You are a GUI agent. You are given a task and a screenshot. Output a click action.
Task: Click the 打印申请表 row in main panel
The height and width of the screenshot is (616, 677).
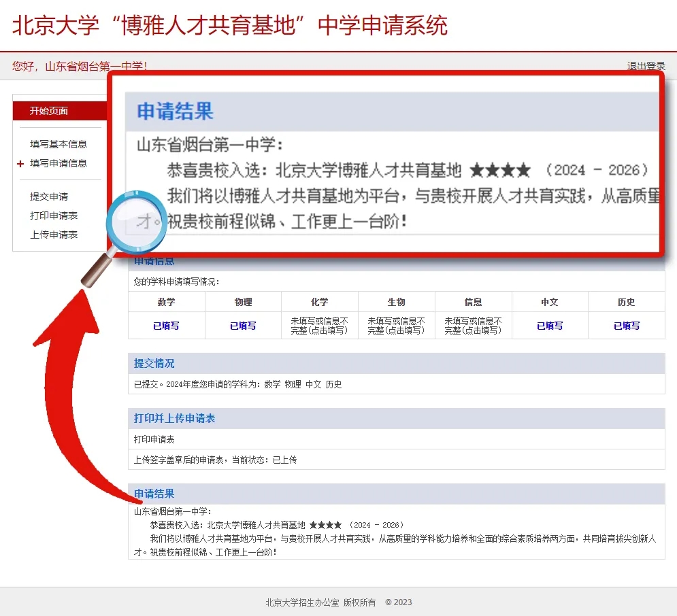click(397, 439)
